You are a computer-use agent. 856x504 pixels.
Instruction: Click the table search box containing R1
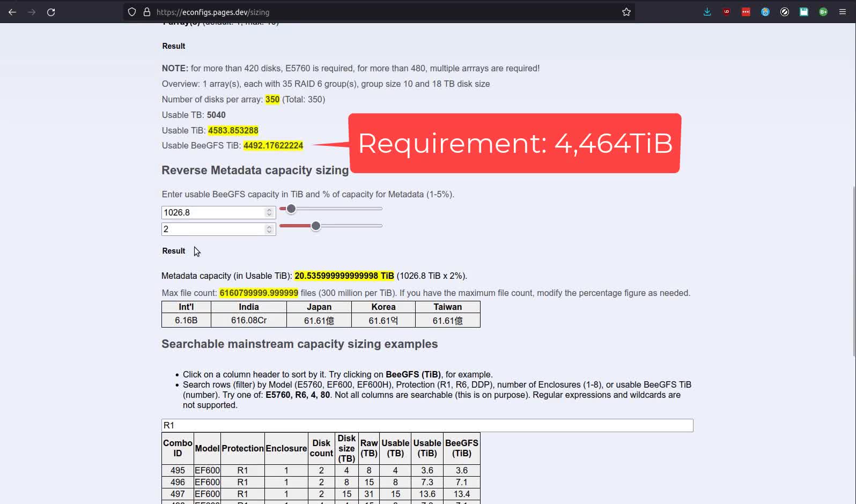point(427,425)
